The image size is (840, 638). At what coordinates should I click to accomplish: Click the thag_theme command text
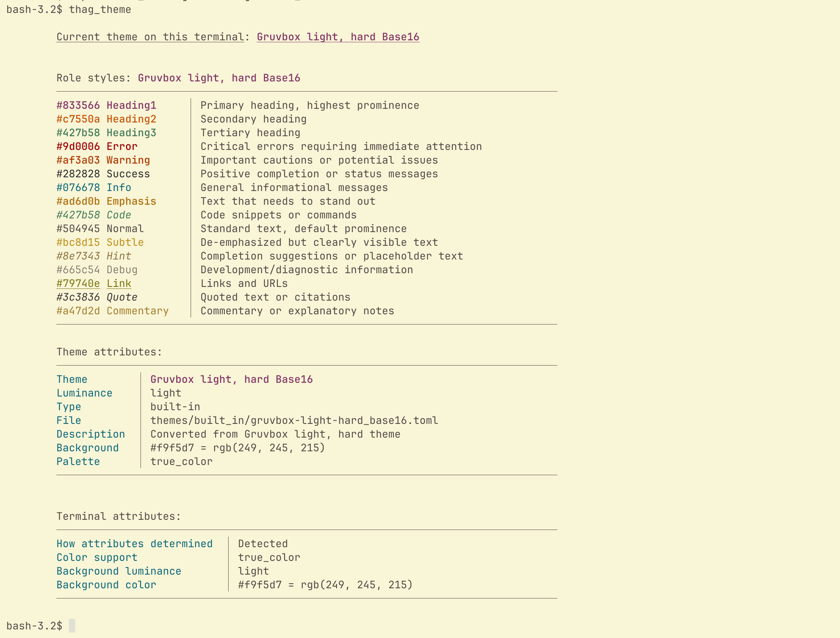pos(100,9)
